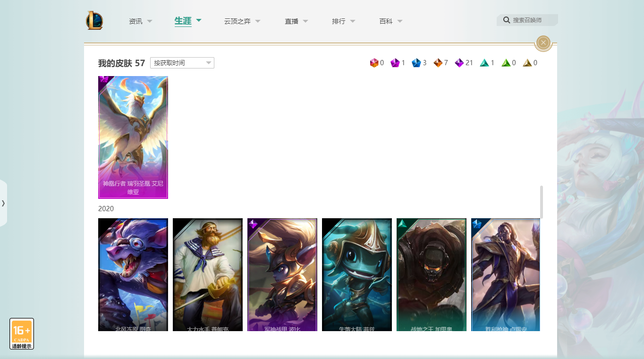Click the 我的皮肤 57 heading
The image size is (644, 359).
121,63
